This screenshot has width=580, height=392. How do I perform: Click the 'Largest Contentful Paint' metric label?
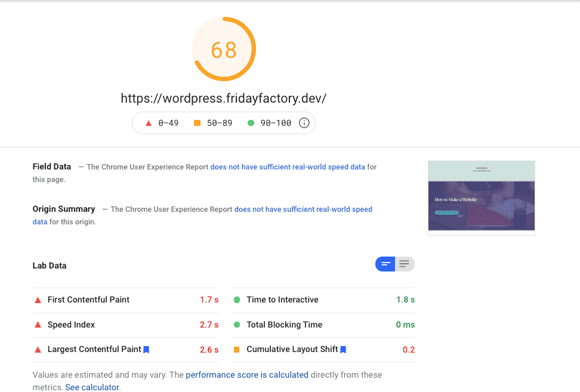point(94,350)
